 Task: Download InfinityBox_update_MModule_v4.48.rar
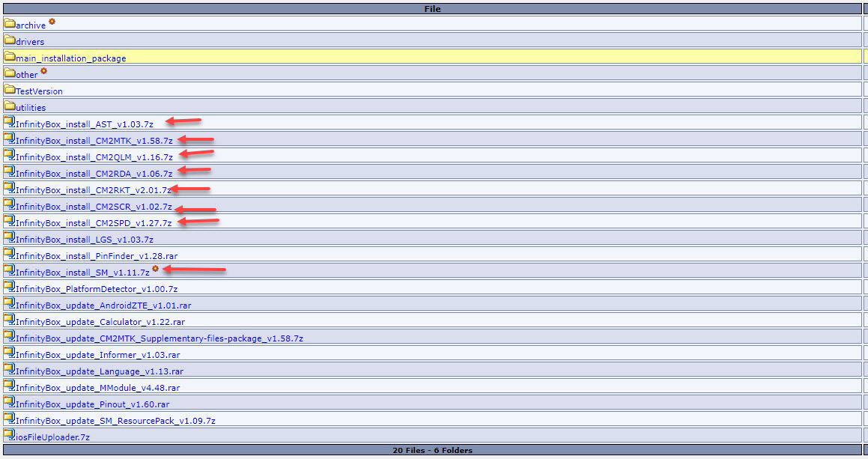pos(97,388)
